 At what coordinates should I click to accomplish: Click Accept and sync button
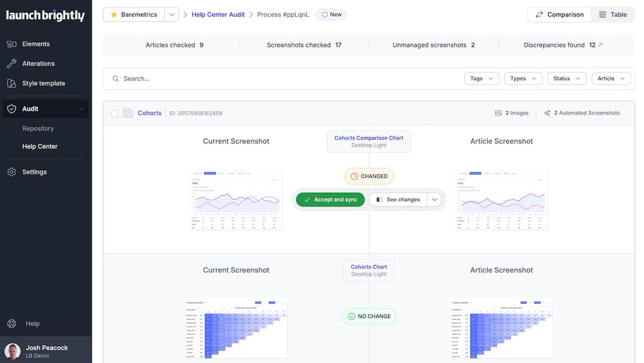coord(330,200)
